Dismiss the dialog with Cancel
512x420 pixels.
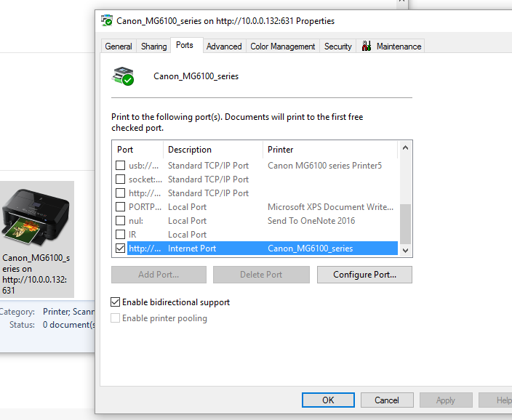[387, 400]
